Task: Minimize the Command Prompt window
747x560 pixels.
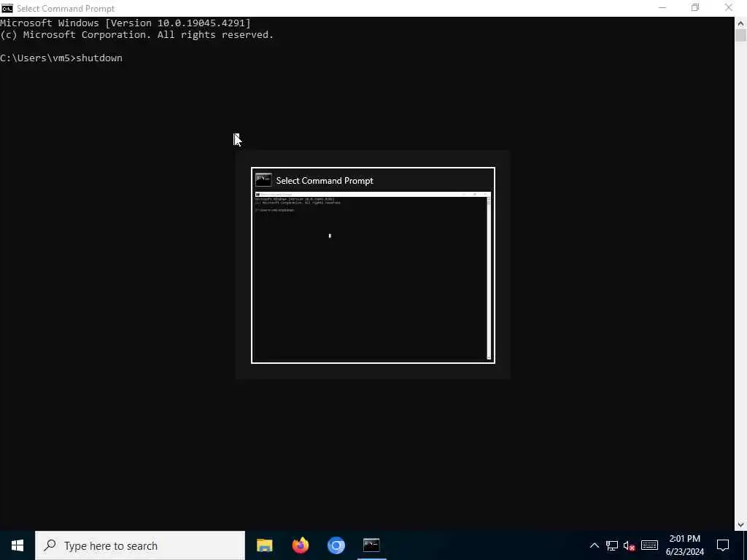Action: 662,8
